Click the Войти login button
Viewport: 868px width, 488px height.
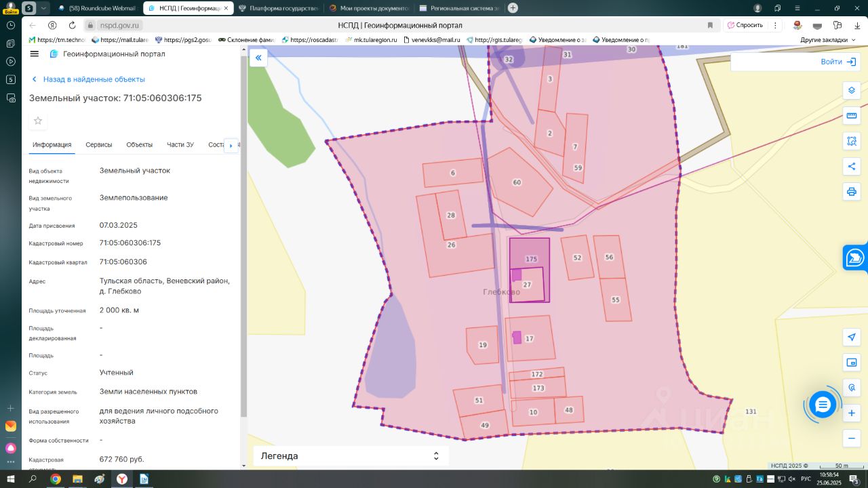coord(838,62)
